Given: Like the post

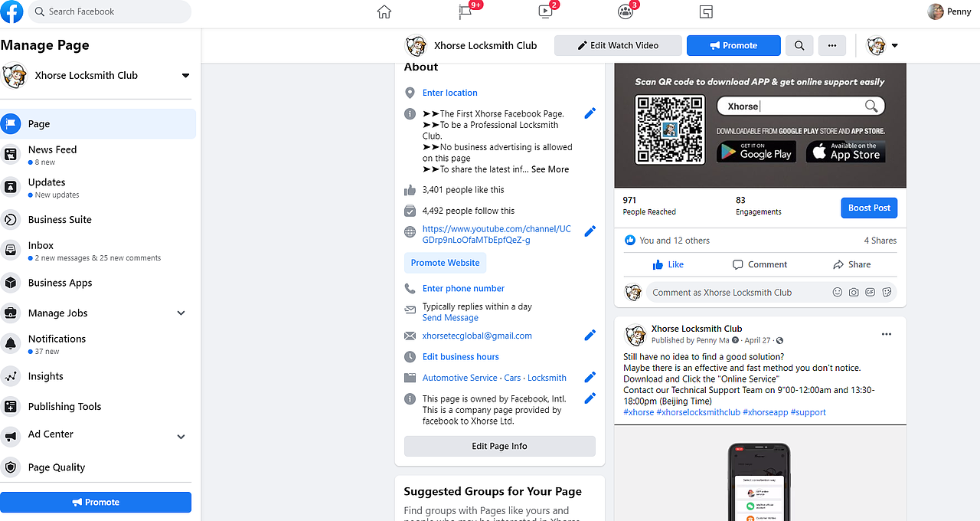Looking at the screenshot, I should tap(668, 264).
